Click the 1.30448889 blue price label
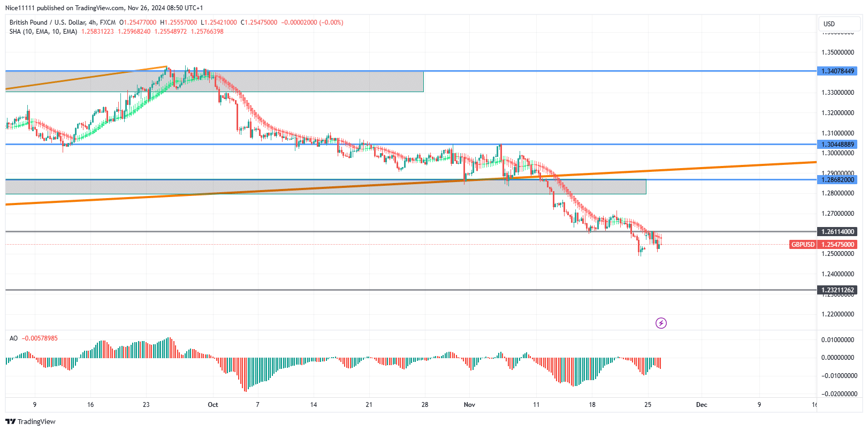The height and width of the screenshot is (431, 868). (x=837, y=145)
